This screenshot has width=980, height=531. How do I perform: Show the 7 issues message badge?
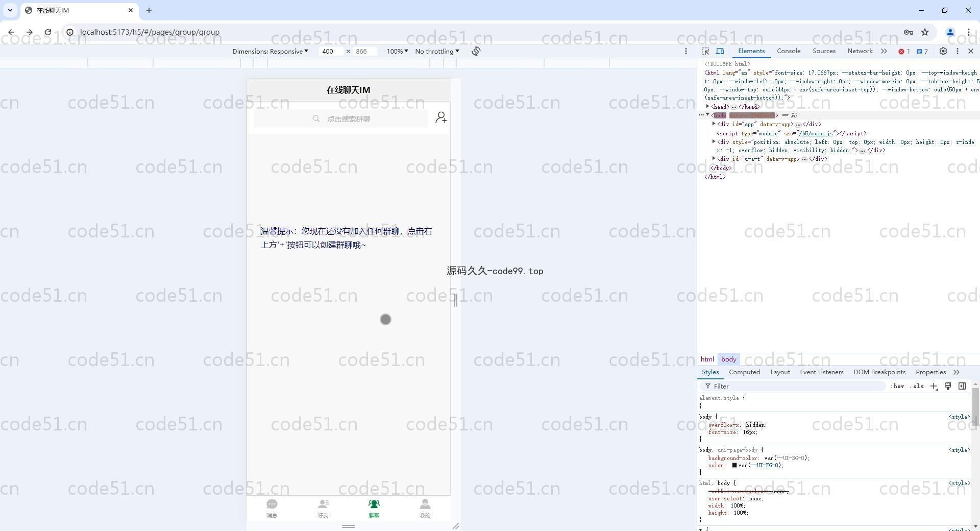(x=922, y=51)
